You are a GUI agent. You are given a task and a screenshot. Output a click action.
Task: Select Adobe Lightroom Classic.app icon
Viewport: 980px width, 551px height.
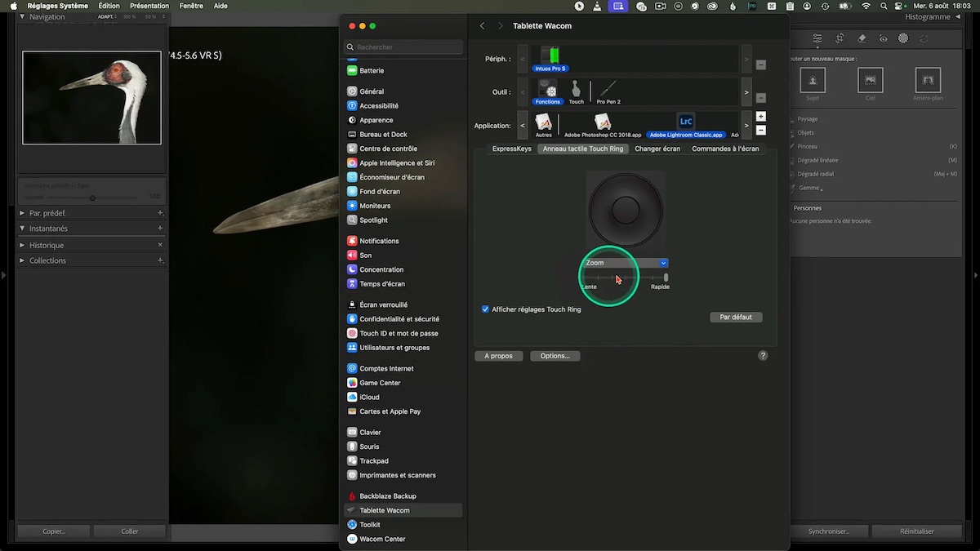point(686,125)
